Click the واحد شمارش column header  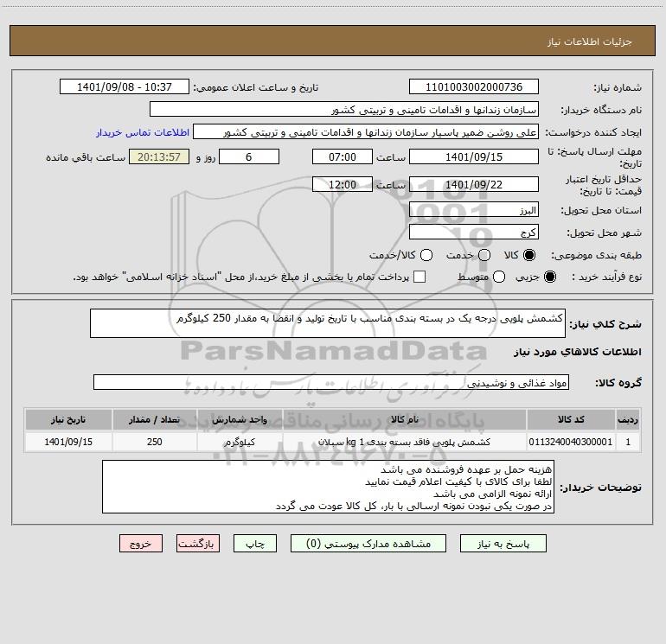(x=240, y=419)
